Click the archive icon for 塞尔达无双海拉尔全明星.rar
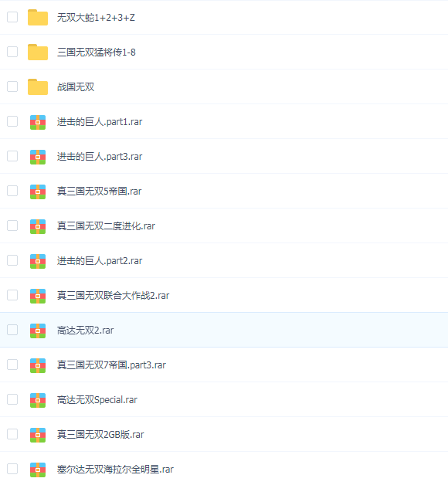 (x=38, y=470)
